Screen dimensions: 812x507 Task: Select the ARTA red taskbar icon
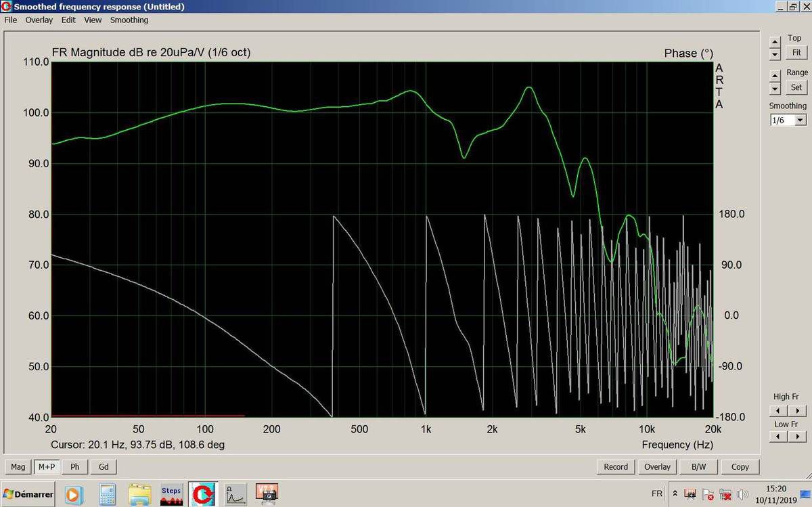click(x=203, y=494)
